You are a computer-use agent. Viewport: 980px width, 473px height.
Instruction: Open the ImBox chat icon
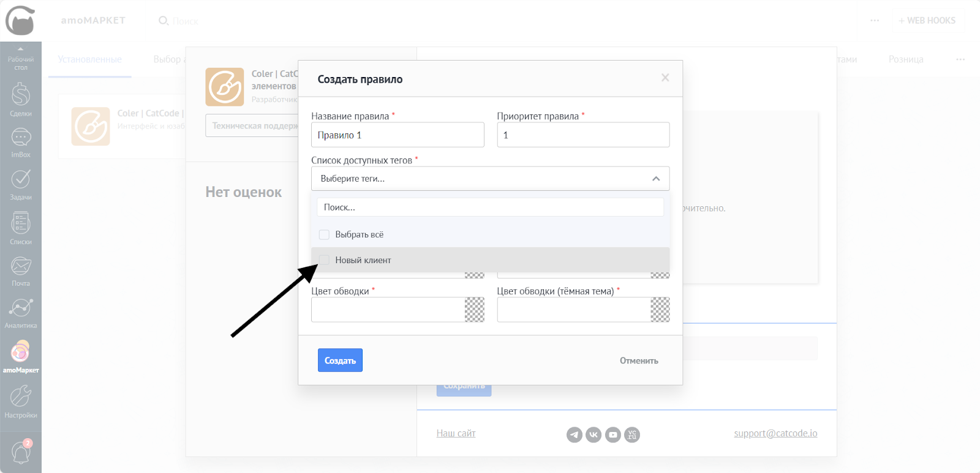pyautogui.click(x=21, y=141)
